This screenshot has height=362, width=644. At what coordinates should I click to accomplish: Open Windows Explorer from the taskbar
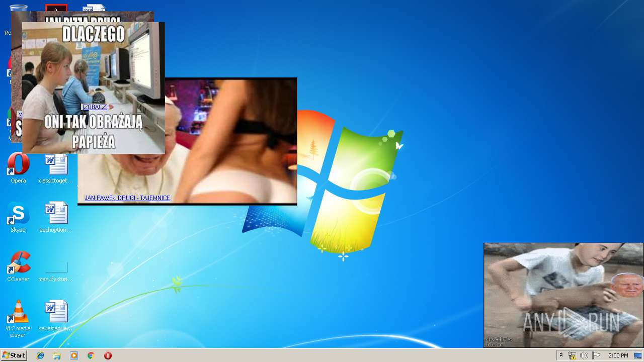pyautogui.click(x=57, y=355)
